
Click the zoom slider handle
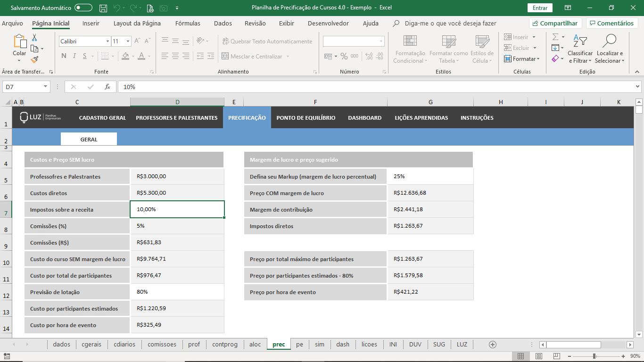pyautogui.click(x=594, y=356)
